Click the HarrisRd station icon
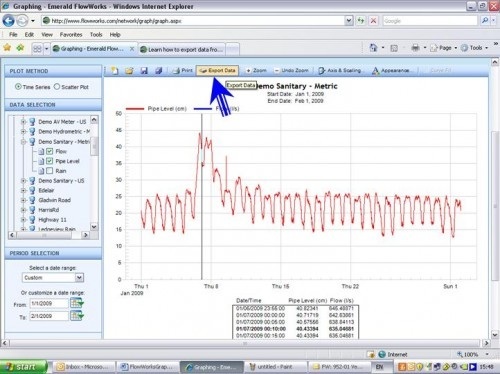 pyautogui.click(x=32, y=210)
